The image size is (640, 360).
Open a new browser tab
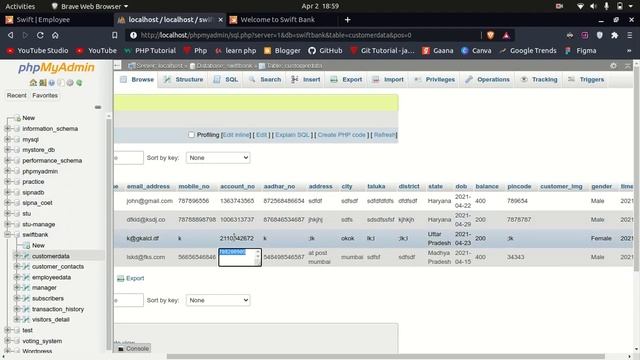[347, 20]
